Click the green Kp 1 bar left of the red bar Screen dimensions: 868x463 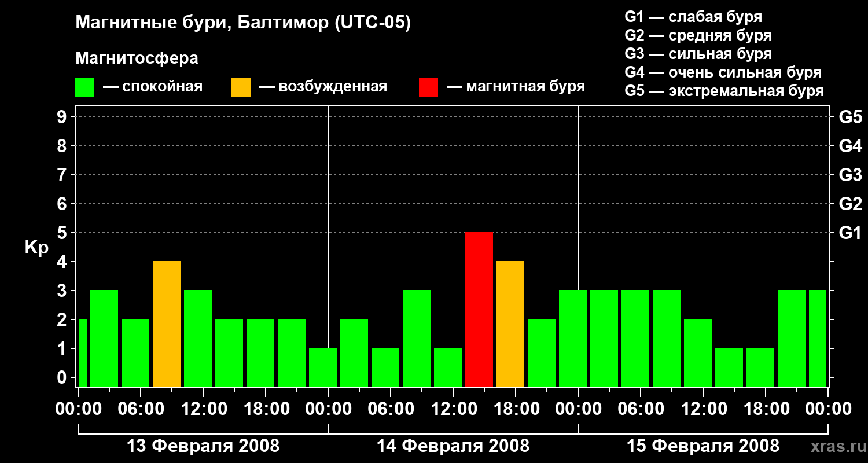[x=448, y=367]
